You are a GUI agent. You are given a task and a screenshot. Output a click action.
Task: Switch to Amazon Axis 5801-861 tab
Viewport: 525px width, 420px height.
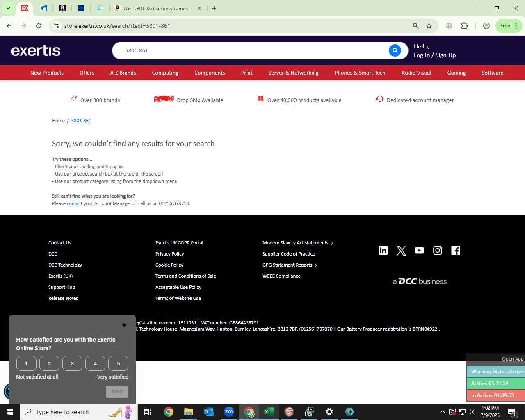pyautogui.click(x=157, y=8)
